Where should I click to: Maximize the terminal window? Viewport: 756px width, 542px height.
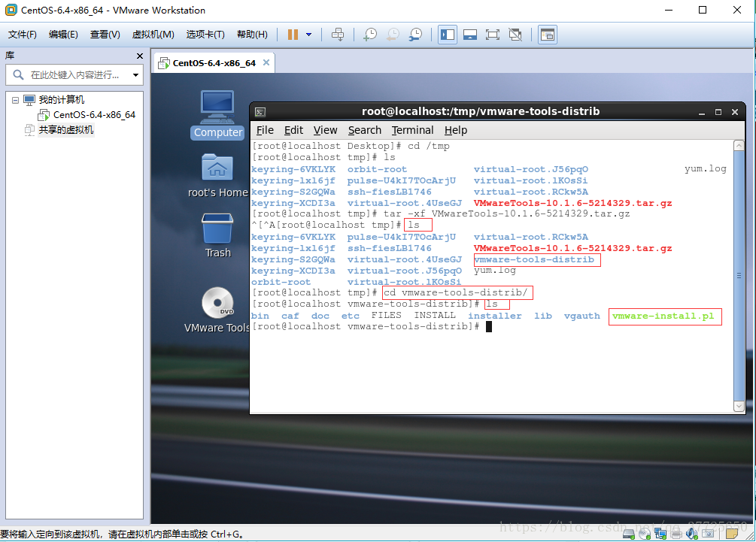pyautogui.click(x=718, y=112)
